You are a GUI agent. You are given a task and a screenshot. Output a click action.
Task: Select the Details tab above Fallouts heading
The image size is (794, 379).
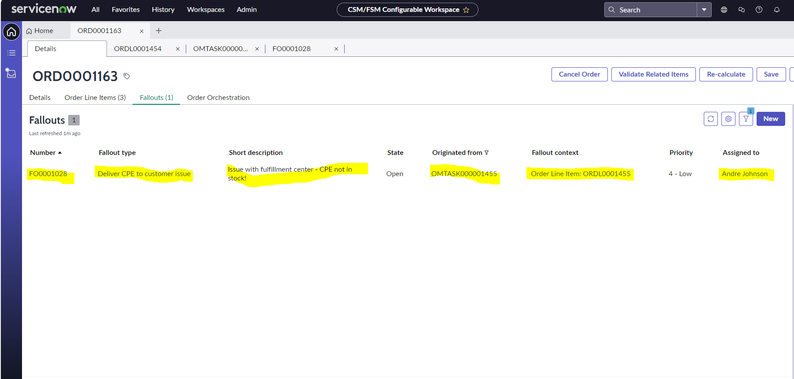pyautogui.click(x=39, y=97)
